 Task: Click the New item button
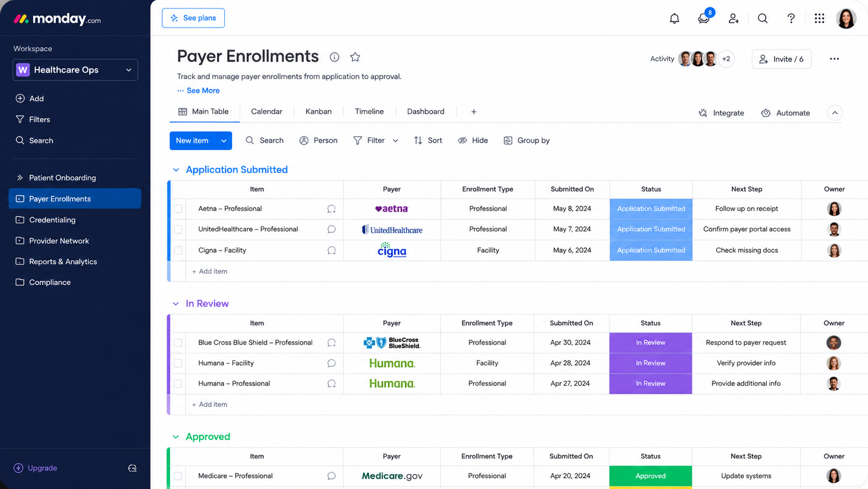193,141
